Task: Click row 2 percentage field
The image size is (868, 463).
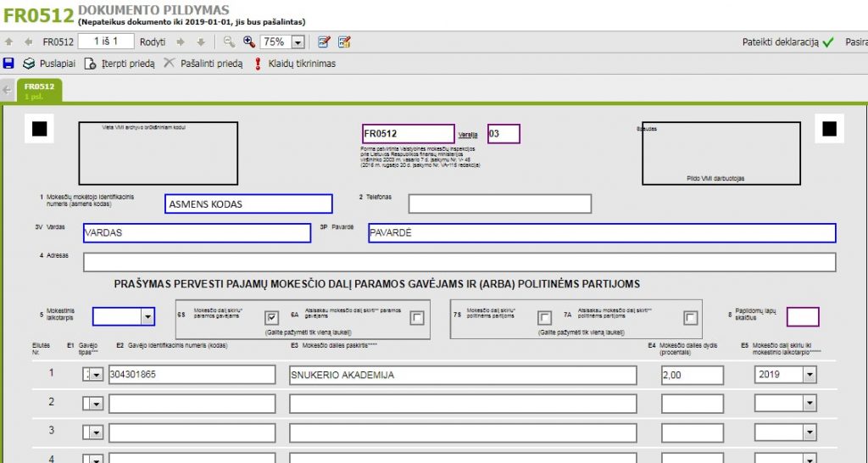Action: (x=693, y=404)
